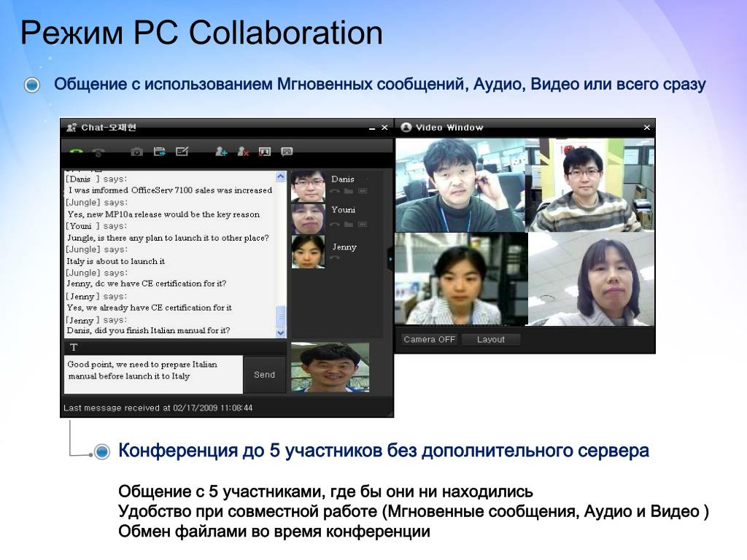Click the phone icon under Jenny
The height and width of the screenshot is (560, 747).
click(x=335, y=257)
